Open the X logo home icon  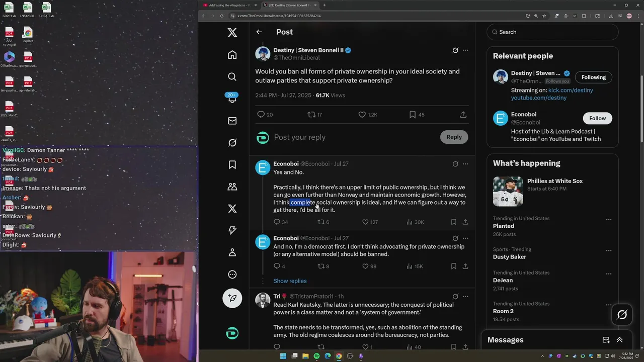[232, 32]
